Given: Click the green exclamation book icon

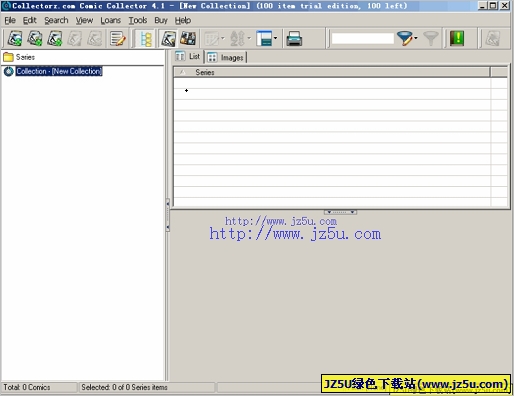Looking at the screenshot, I should [457, 38].
